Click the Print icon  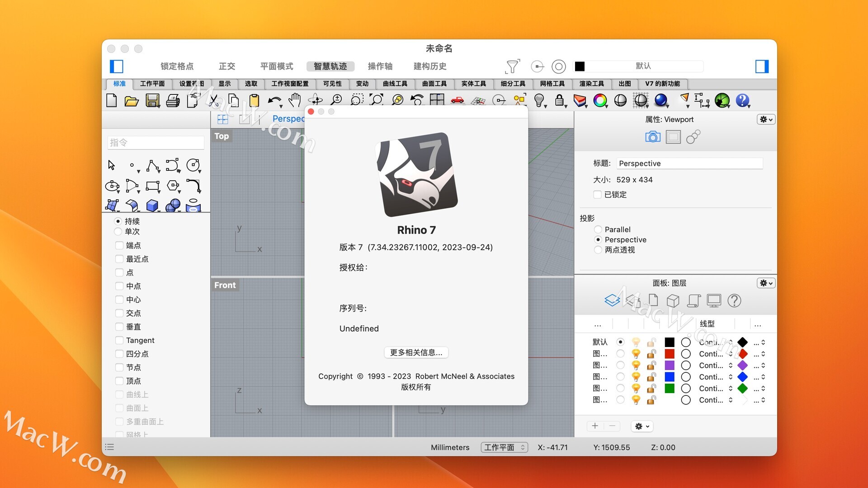point(173,101)
